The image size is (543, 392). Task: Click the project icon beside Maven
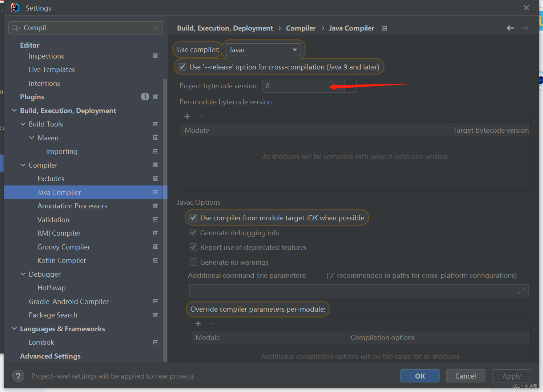tap(156, 137)
